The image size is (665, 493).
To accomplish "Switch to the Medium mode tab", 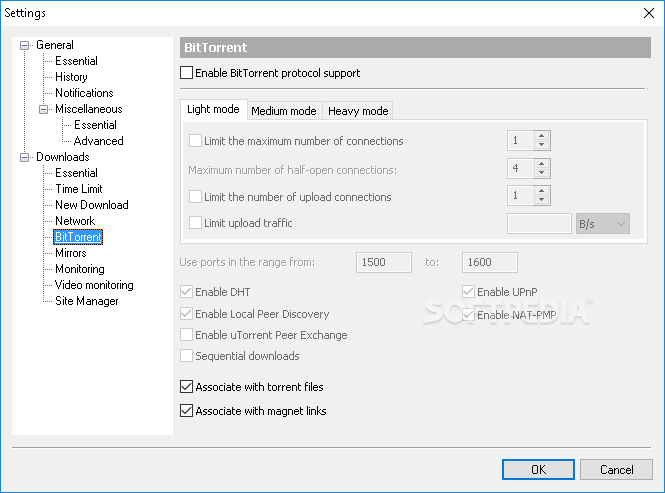I will pyautogui.click(x=284, y=111).
